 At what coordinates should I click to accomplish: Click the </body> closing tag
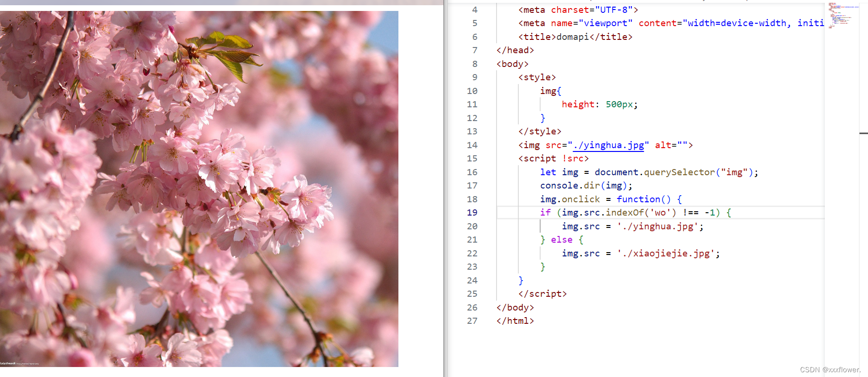click(x=515, y=308)
